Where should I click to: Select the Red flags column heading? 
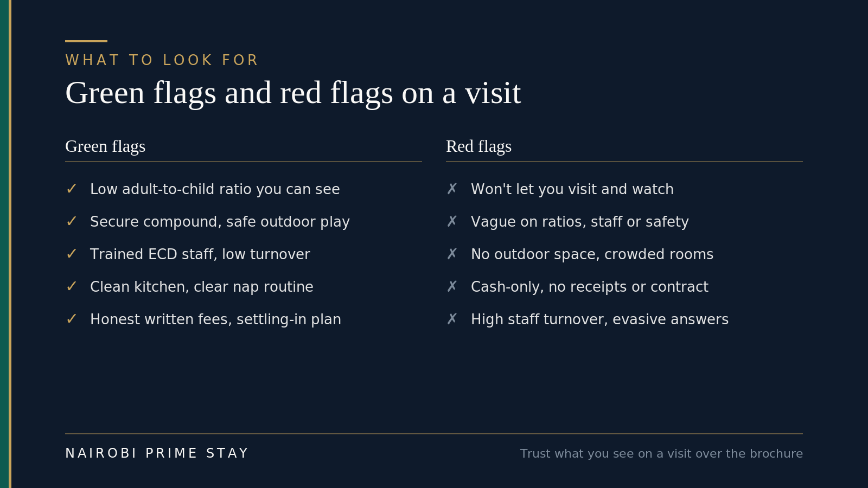click(x=478, y=146)
